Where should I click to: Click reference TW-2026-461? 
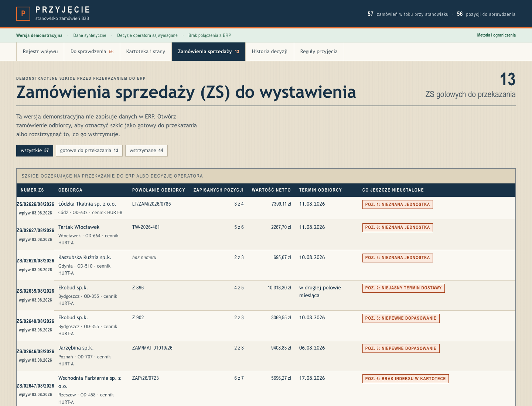click(146, 227)
